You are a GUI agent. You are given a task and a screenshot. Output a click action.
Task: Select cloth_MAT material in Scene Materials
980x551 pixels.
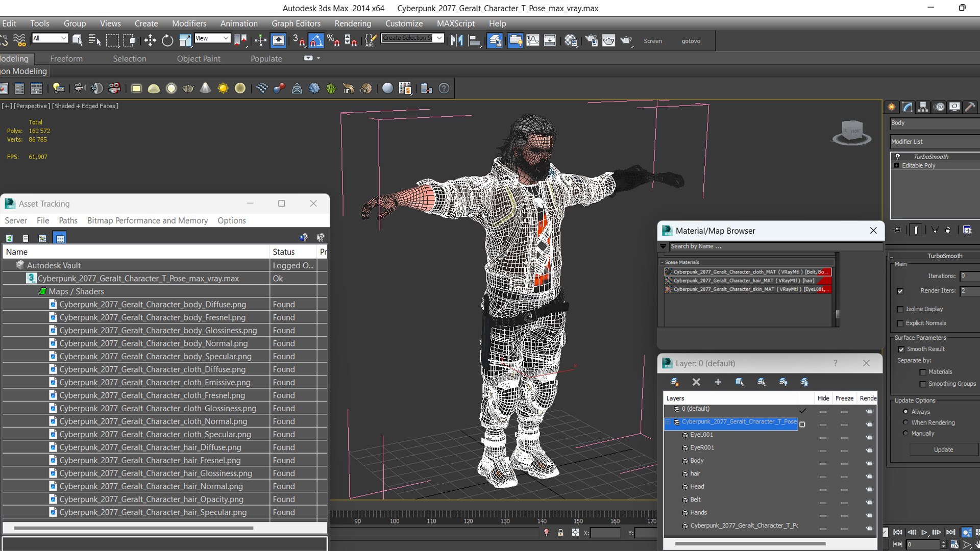click(748, 272)
